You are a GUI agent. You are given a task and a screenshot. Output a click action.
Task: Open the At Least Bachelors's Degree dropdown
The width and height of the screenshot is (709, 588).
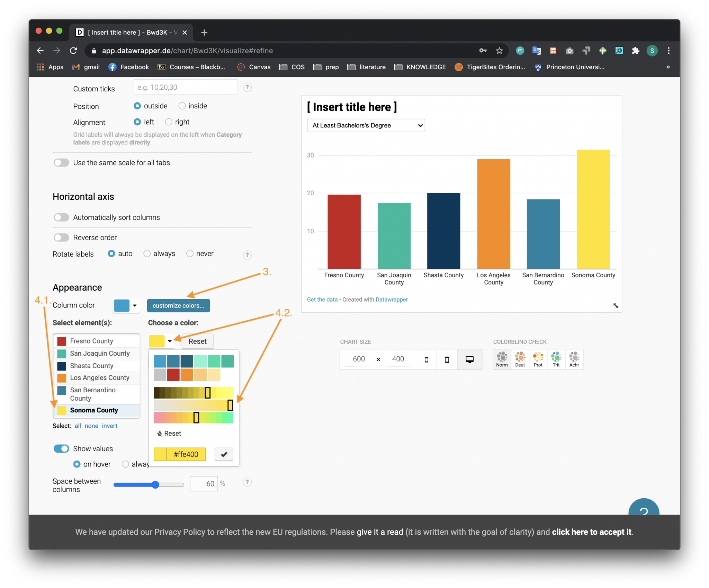click(366, 125)
